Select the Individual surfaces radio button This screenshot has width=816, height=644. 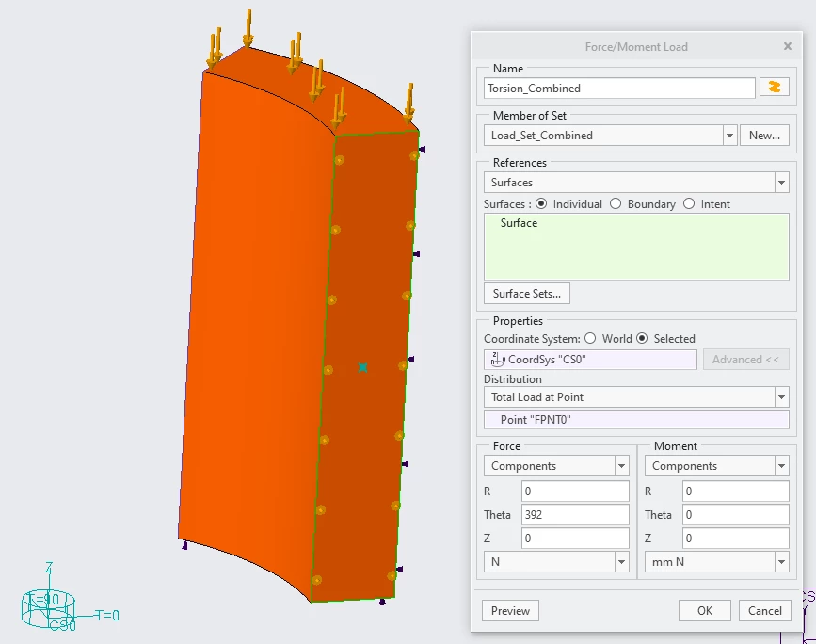click(x=541, y=203)
